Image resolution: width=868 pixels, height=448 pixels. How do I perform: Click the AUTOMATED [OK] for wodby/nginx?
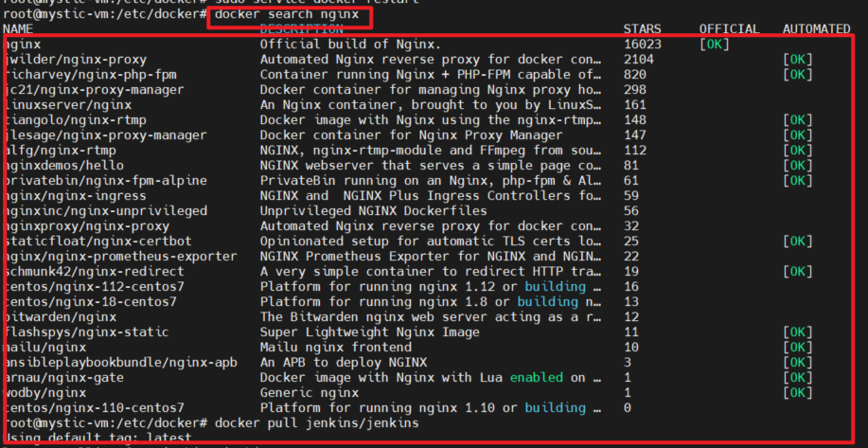(x=798, y=393)
